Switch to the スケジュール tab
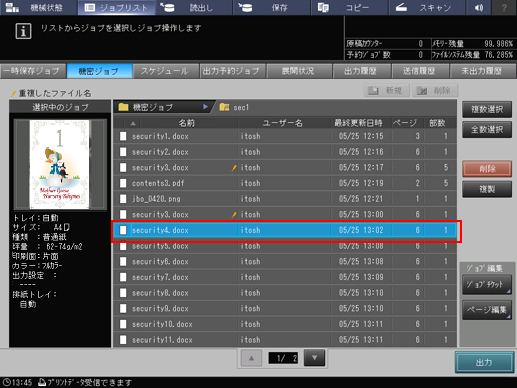The image size is (517, 388). [164, 71]
